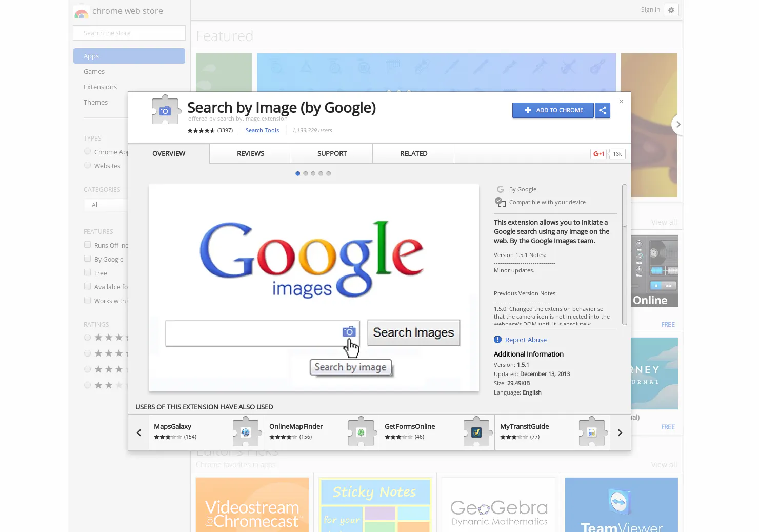Image resolution: width=759 pixels, height=532 pixels.
Task: Enable the Runs Offline checkbox
Action: tap(87, 245)
